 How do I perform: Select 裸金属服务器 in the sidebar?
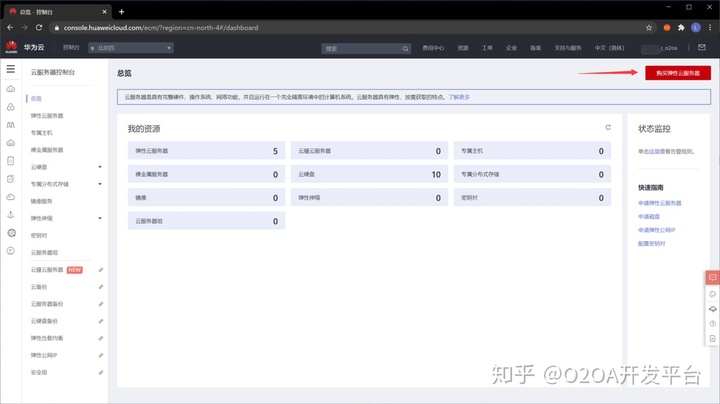click(x=47, y=150)
